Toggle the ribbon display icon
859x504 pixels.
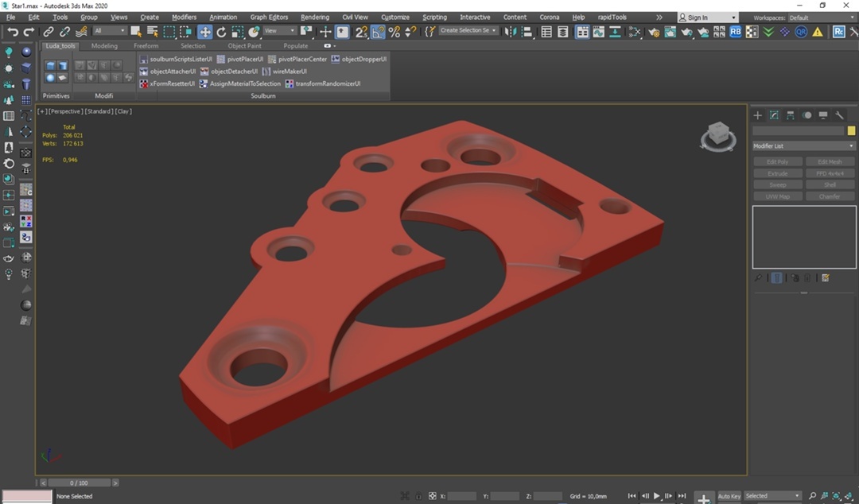(x=581, y=32)
